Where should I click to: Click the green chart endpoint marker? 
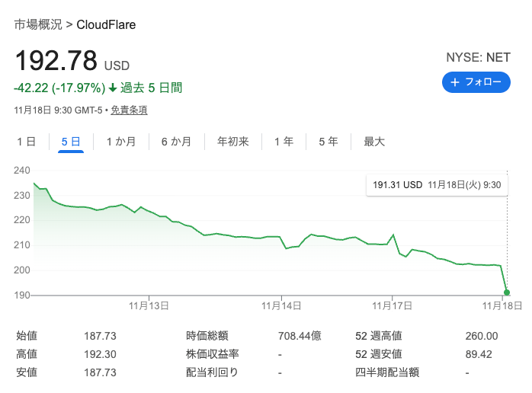click(507, 292)
